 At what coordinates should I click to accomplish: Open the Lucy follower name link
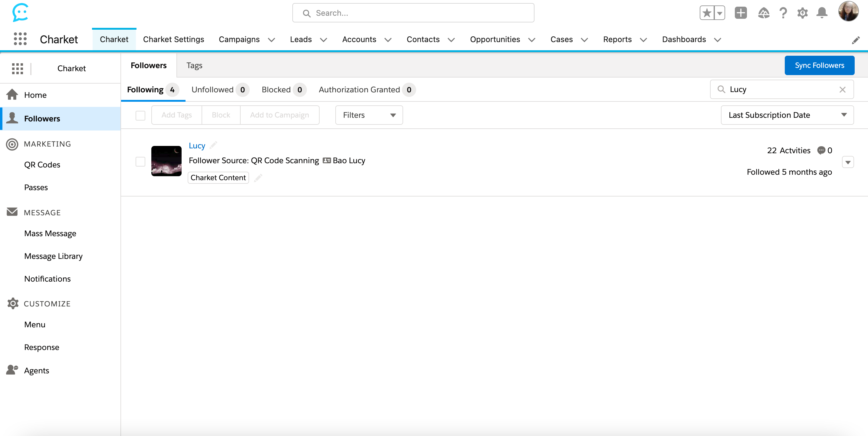point(197,146)
